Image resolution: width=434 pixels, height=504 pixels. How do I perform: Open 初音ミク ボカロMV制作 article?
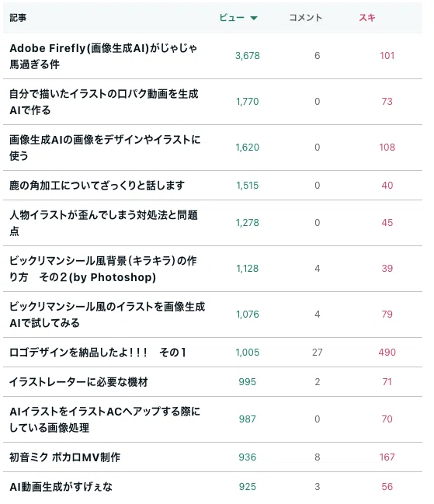coord(65,457)
